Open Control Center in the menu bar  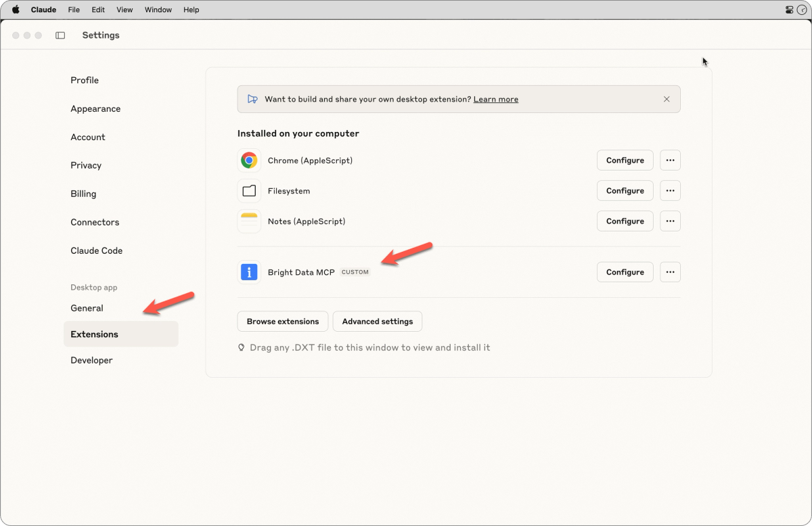click(x=789, y=9)
